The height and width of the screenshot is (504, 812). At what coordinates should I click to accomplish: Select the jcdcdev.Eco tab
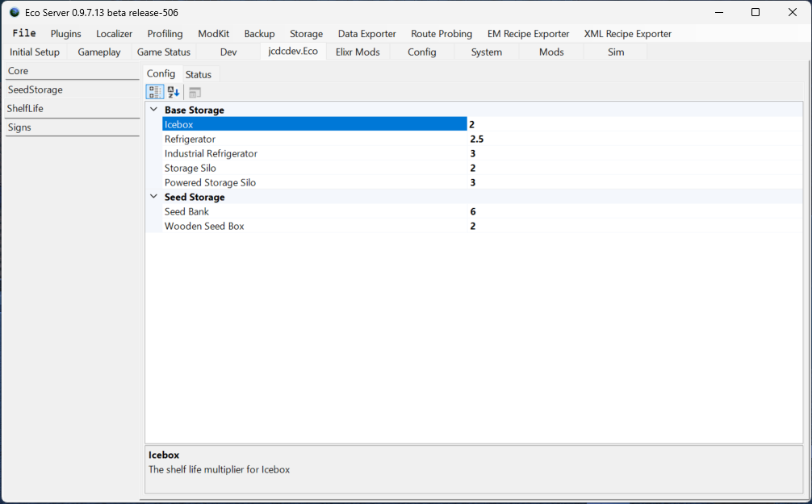point(293,52)
